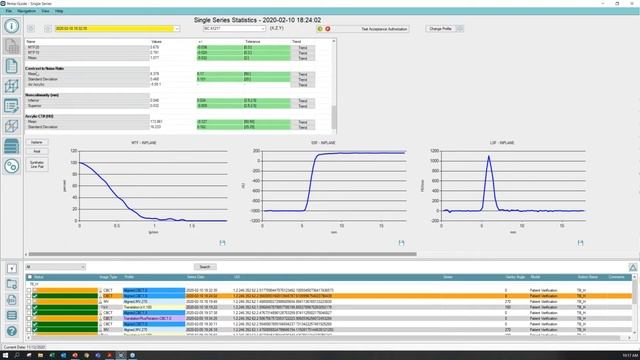This screenshot has width=640, height=360.
Task: Click the triangle icon above series table
Action: [x=633, y=267]
